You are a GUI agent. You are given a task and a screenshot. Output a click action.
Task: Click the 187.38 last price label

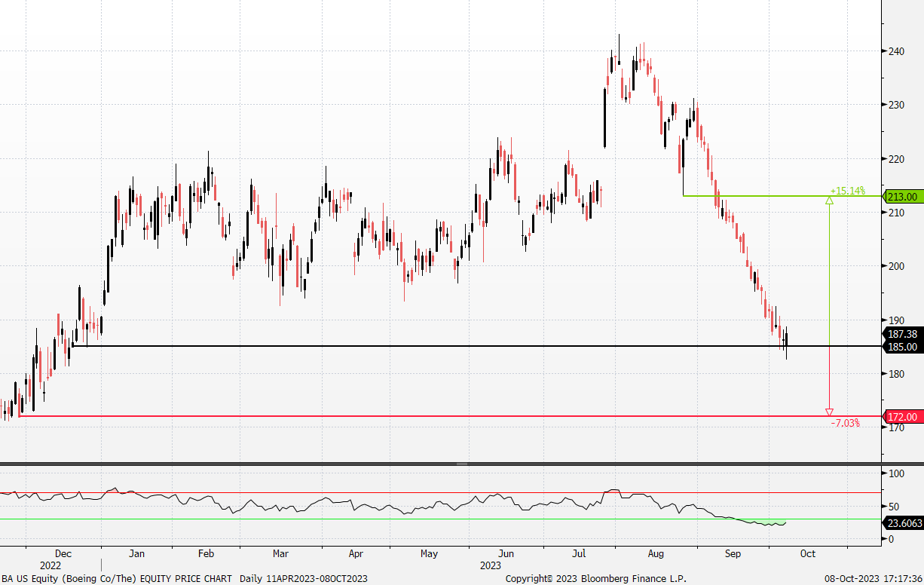902,334
